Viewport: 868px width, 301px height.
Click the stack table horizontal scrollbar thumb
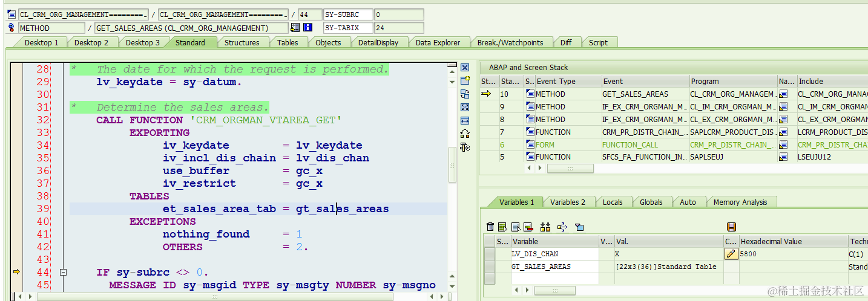point(570,169)
